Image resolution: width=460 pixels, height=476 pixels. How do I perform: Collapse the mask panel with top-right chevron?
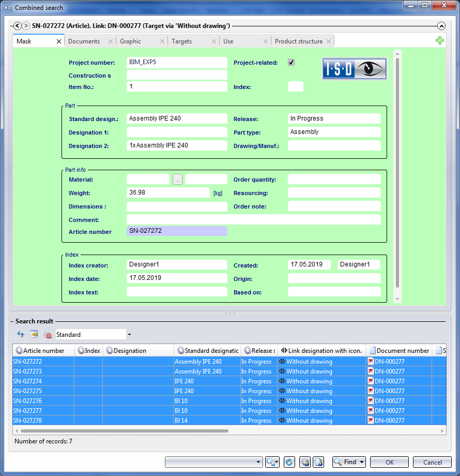[441, 26]
